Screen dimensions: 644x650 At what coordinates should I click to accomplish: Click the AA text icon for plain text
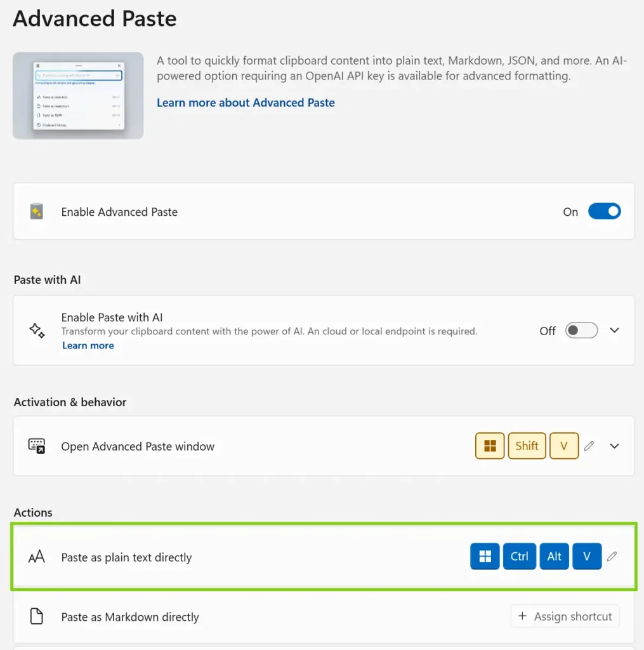36,557
